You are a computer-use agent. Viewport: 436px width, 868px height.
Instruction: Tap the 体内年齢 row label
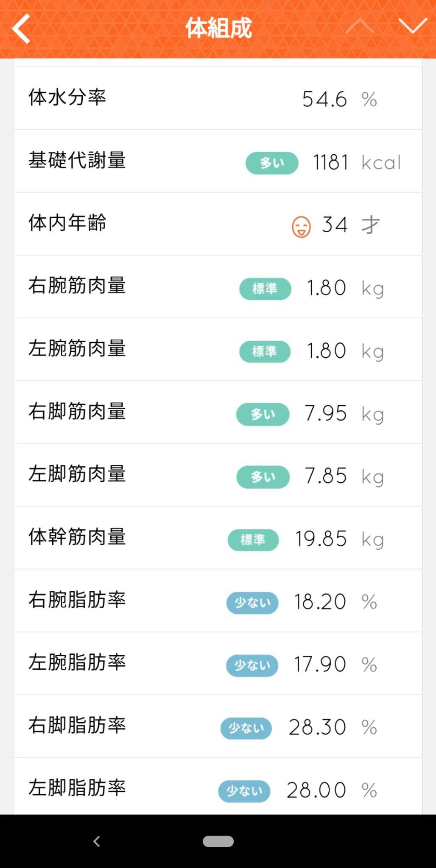tap(67, 223)
